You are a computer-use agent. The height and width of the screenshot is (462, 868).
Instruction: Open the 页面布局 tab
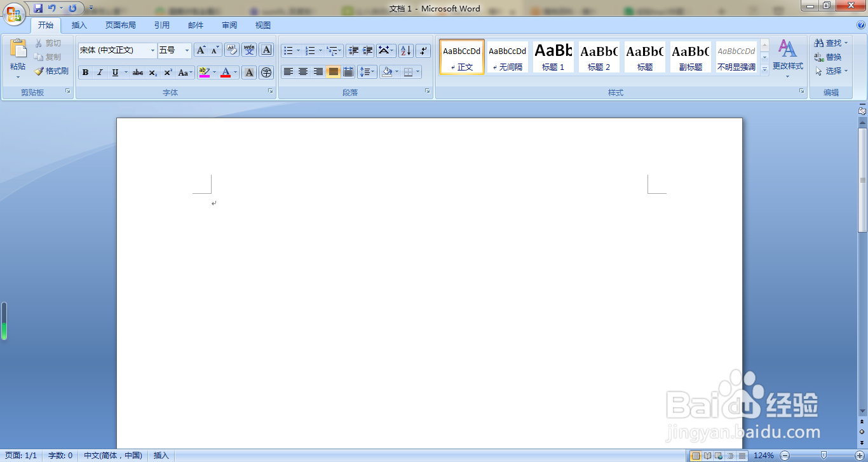[121, 25]
